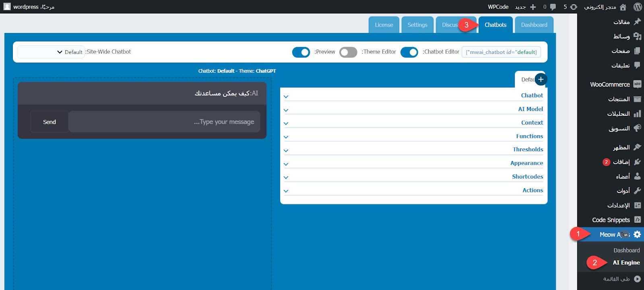
Task: Click AI Engine submenu link
Action: [626, 263]
